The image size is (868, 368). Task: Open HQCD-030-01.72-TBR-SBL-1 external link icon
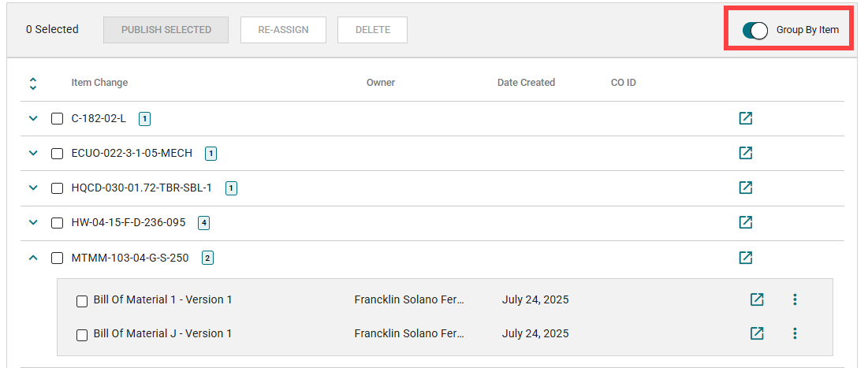point(745,188)
